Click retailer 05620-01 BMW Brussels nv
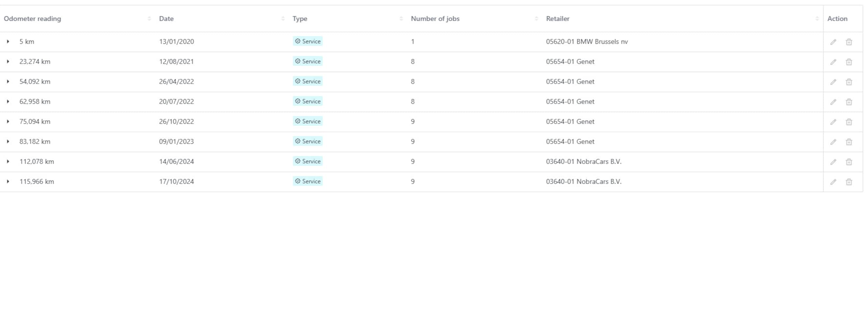The height and width of the screenshot is (316, 868). (587, 41)
